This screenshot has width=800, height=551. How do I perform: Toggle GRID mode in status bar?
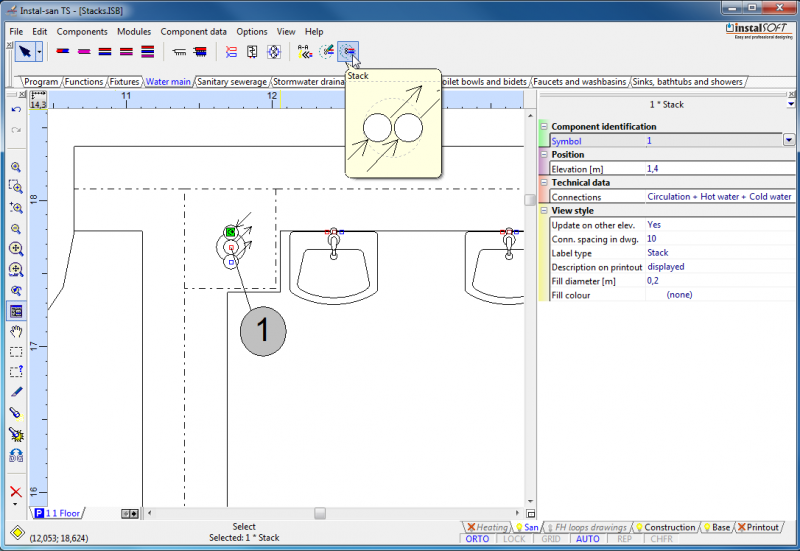551,539
